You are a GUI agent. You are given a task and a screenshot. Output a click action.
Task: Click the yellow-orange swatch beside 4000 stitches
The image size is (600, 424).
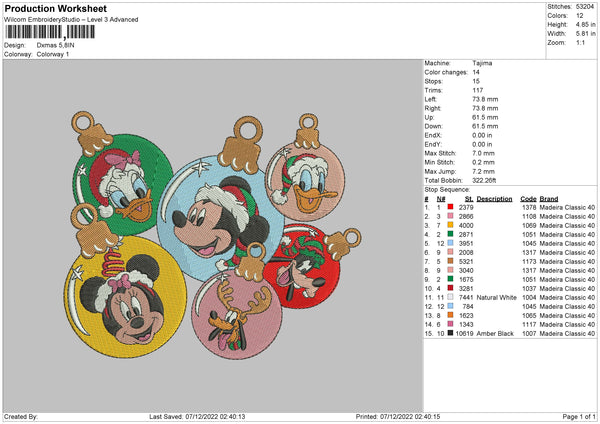coord(450,225)
